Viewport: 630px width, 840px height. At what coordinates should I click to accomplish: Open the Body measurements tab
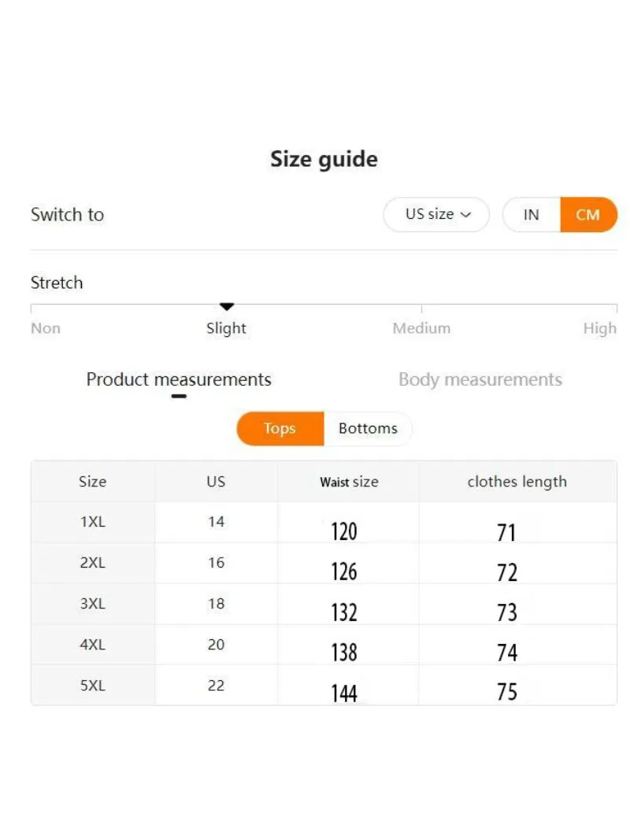[480, 379]
